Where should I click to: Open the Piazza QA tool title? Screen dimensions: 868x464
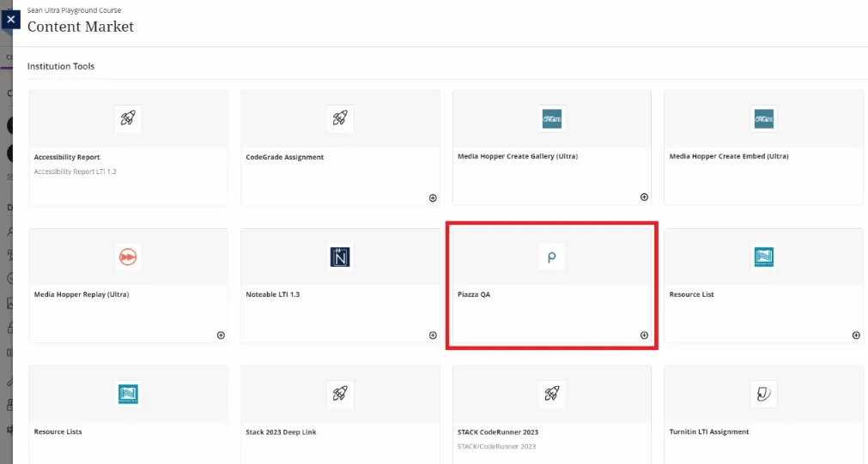tap(474, 295)
